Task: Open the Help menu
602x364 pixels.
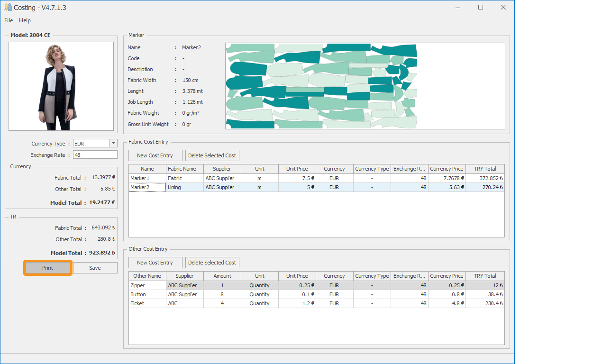Action: (25, 20)
